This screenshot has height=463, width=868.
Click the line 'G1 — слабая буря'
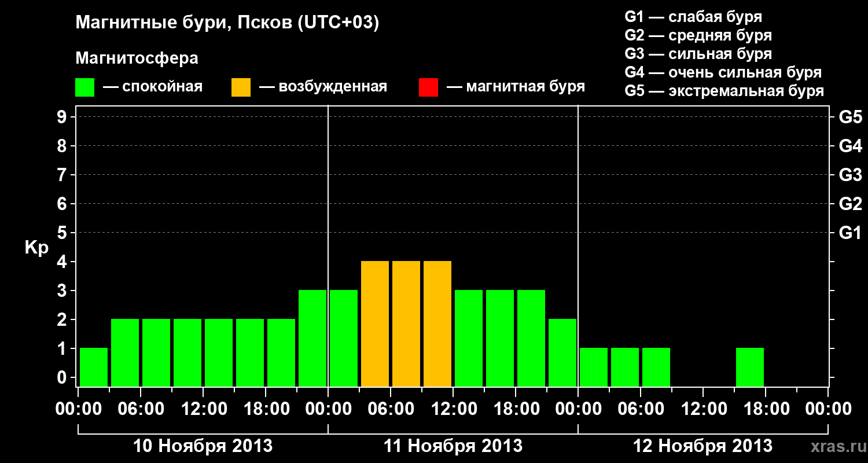pos(693,17)
